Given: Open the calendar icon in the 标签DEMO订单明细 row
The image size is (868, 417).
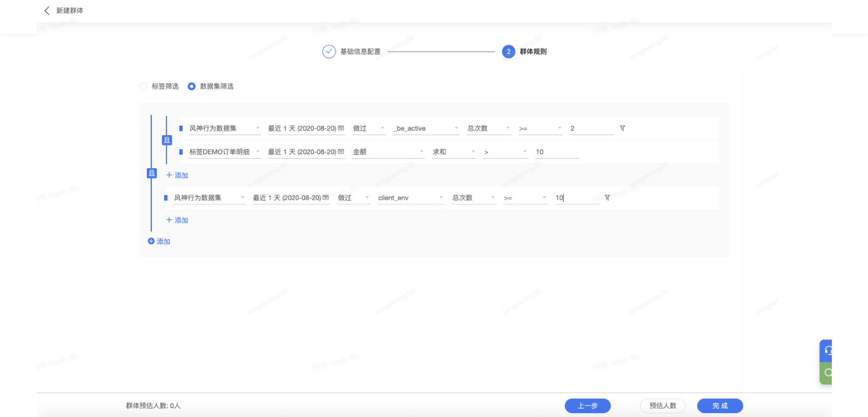Looking at the screenshot, I should click(x=341, y=152).
